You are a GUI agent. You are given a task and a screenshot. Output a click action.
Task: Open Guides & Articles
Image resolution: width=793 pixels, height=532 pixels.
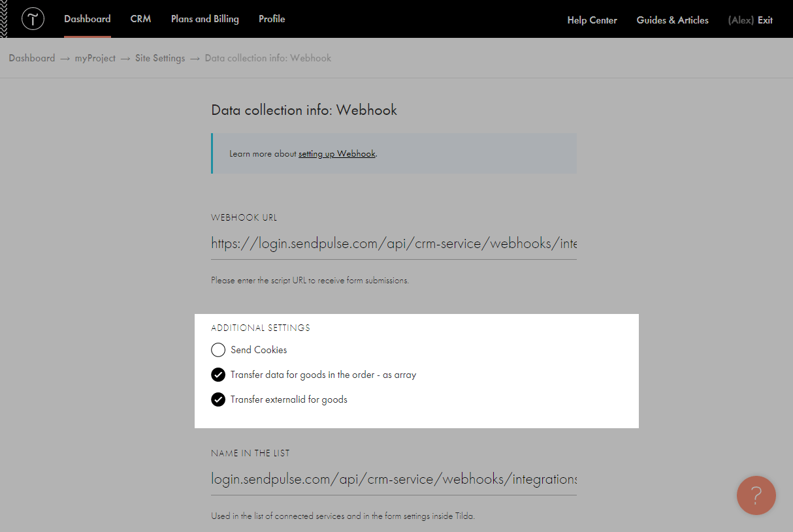click(x=672, y=20)
